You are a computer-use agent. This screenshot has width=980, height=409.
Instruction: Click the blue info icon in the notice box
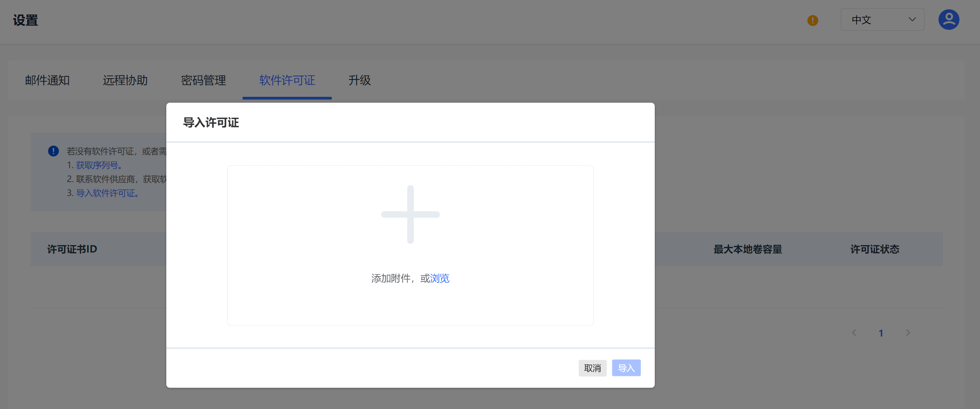point(53,151)
